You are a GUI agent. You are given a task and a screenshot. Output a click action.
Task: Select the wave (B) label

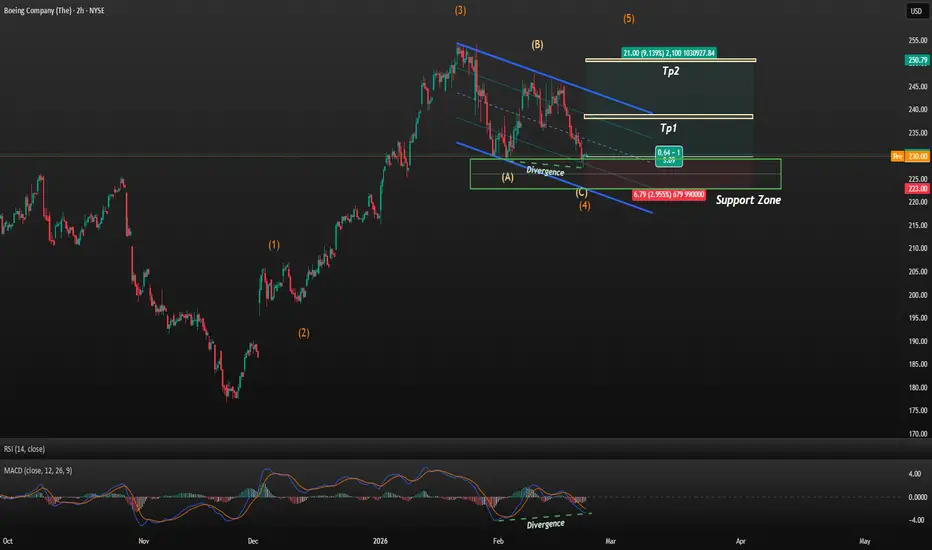[537, 45]
